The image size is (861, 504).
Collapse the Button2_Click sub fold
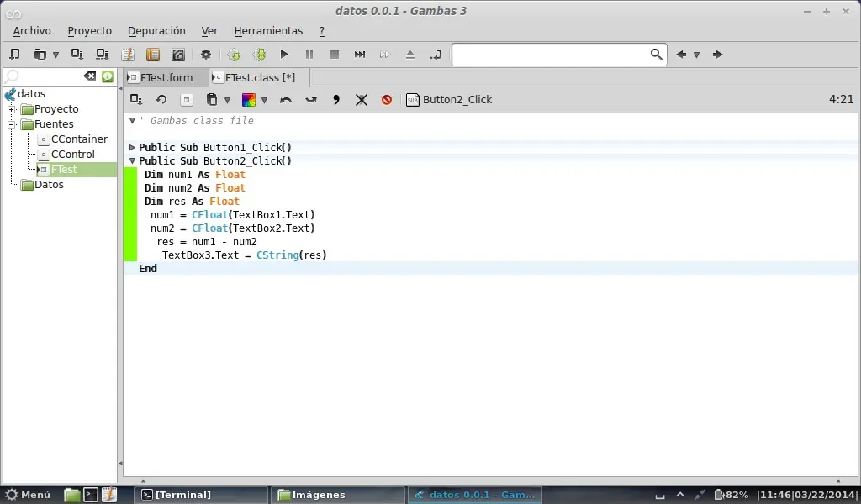click(132, 161)
